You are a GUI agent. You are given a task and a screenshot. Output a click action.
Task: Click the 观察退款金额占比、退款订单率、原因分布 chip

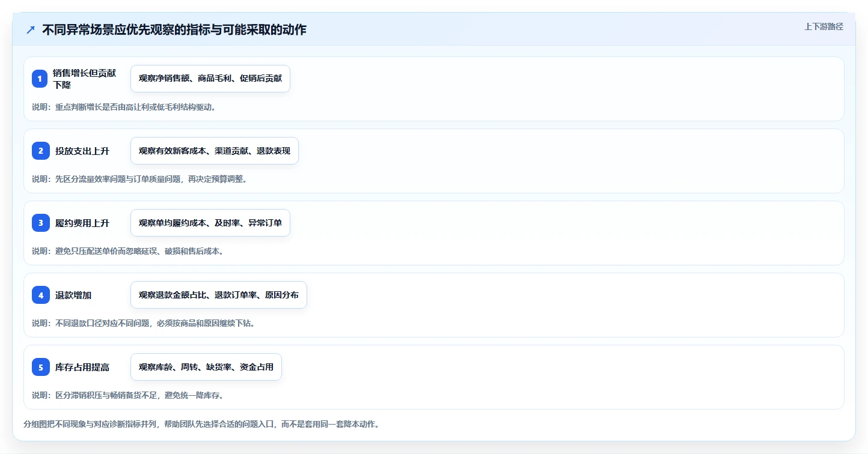219,295
